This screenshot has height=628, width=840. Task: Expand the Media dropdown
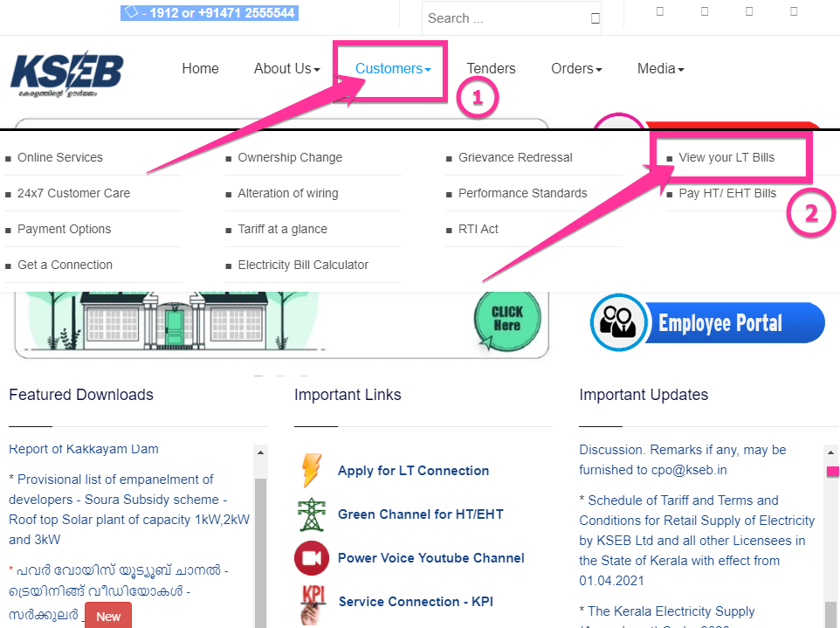[660, 69]
